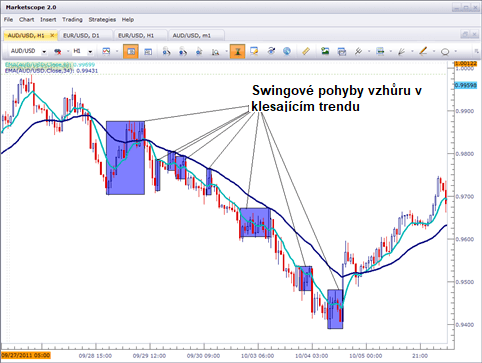Open the fan lines dropdown arrow
The width and height of the screenshot is (482, 363).
[412, 51]
